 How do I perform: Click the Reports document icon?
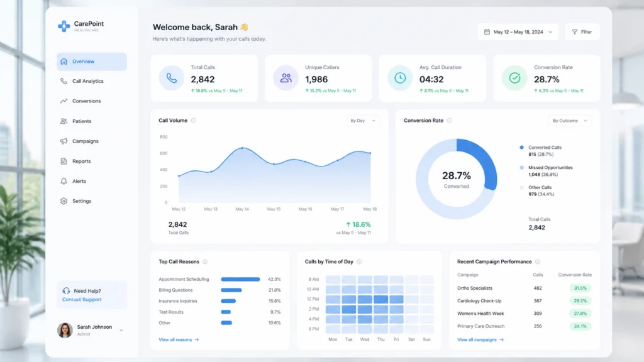[x=64, y=162]
